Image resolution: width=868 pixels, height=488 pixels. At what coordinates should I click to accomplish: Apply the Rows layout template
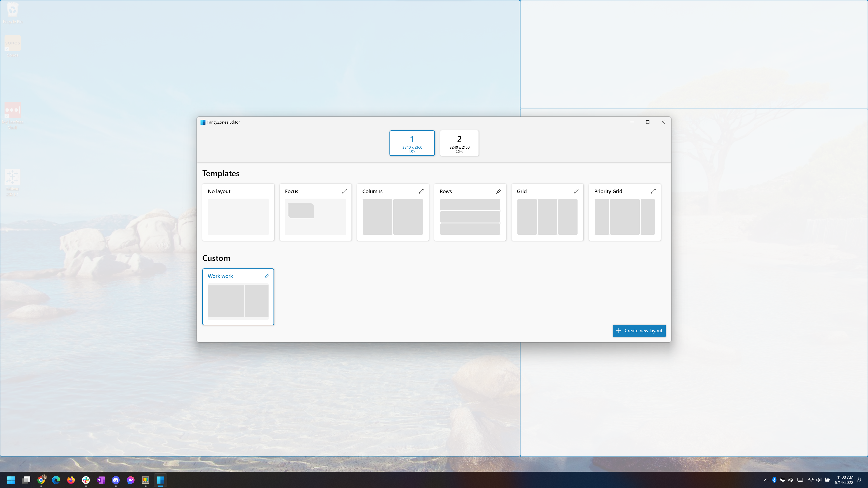tap(470, 217)
